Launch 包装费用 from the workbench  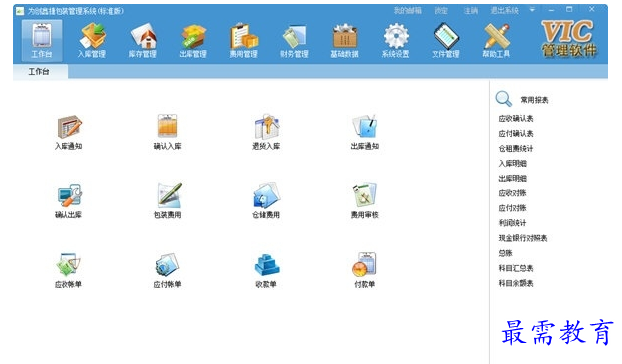(167, 201)
